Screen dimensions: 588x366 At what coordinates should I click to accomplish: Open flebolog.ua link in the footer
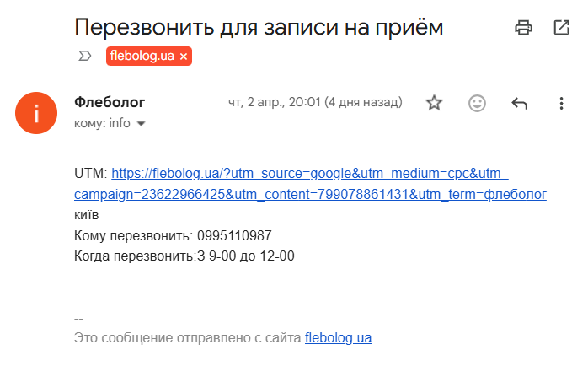(338, 337)
